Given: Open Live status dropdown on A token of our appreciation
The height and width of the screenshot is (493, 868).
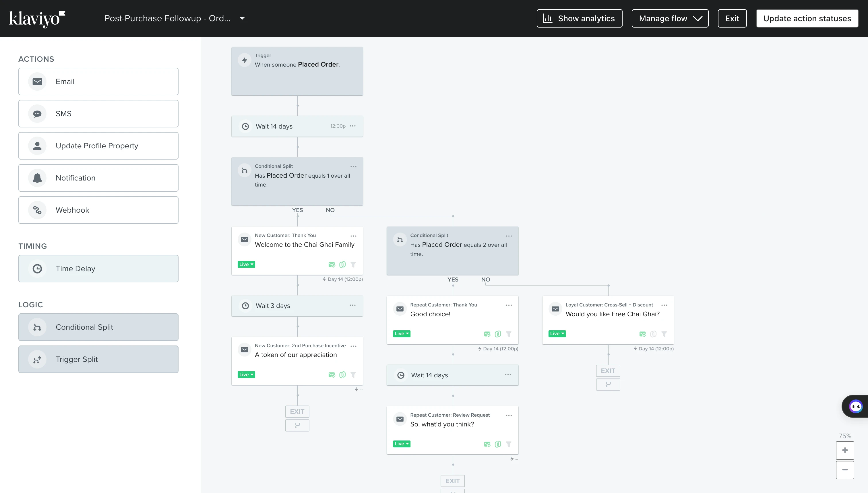Looking at the screenshot, I should pyautogui.click(x=246, y=374).
